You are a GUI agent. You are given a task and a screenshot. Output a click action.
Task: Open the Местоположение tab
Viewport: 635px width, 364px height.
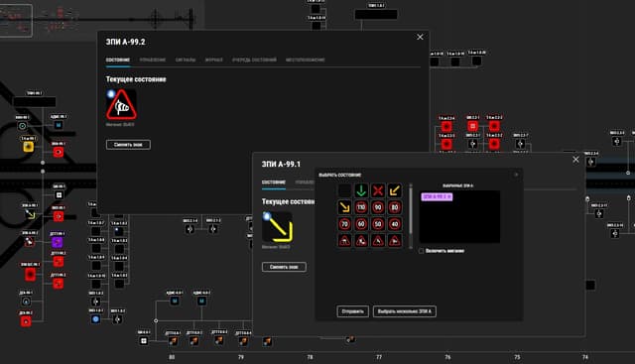point(306,60)
